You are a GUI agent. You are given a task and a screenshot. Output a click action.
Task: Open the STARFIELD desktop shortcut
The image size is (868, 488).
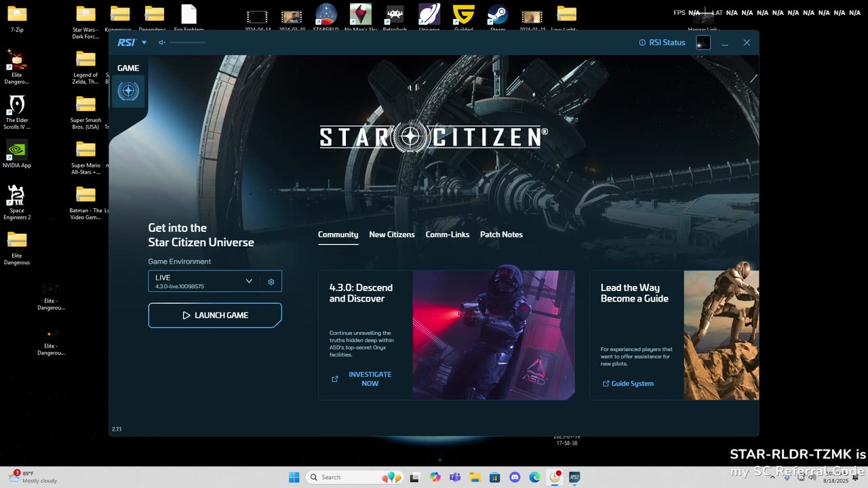[326, 18]
